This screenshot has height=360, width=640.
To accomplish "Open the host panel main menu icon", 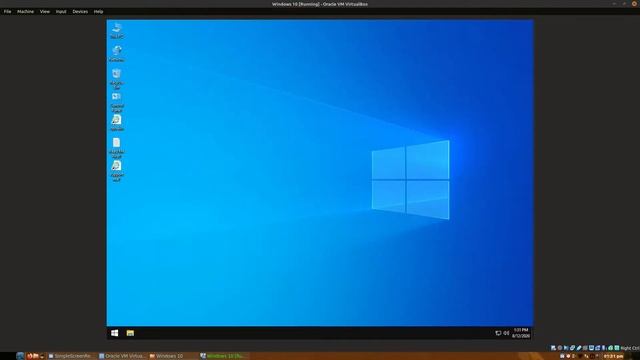I will tap(20, 356).
